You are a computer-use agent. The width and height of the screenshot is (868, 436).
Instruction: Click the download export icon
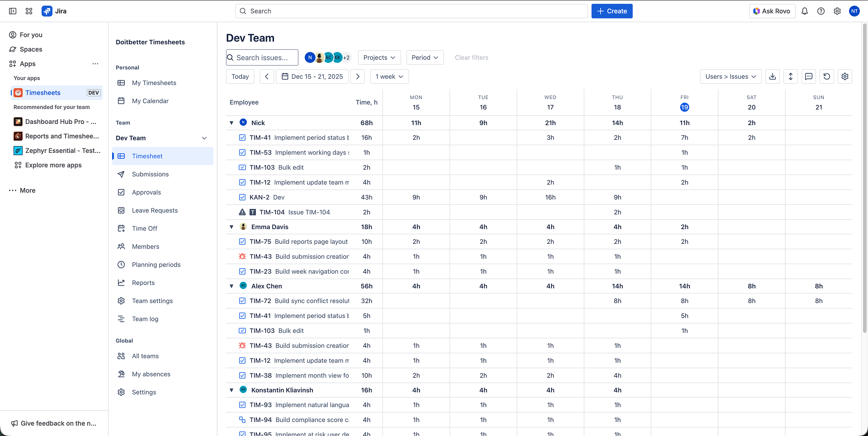773,76
